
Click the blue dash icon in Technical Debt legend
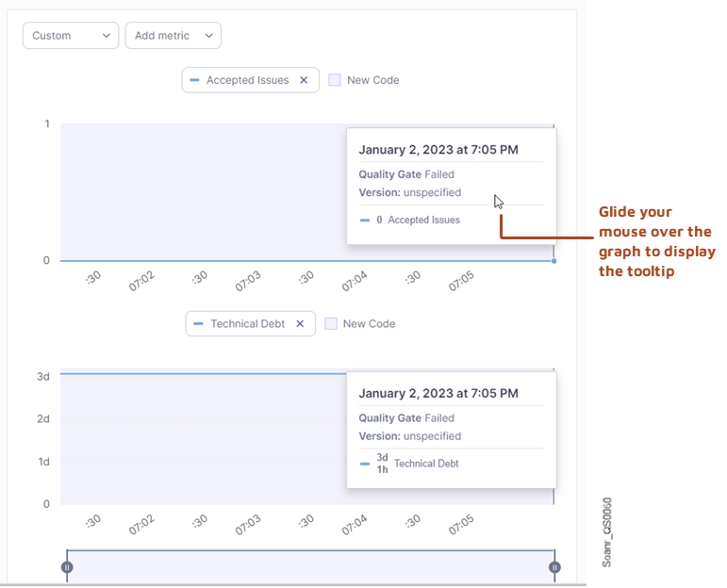[x=198, y=323]
